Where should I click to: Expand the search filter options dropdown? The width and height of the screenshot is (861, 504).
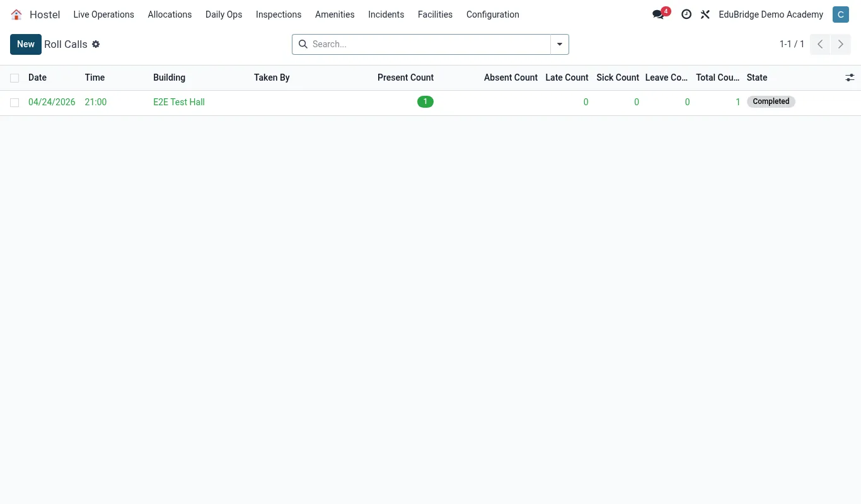(x=560, y=44)
